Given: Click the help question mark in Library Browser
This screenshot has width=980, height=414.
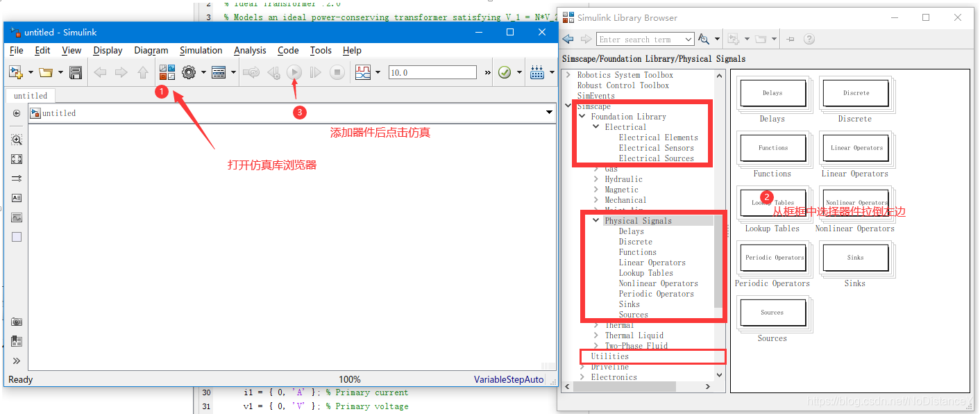Looking at the screenshot, I should pyautogui.click(x=809, y=39).
